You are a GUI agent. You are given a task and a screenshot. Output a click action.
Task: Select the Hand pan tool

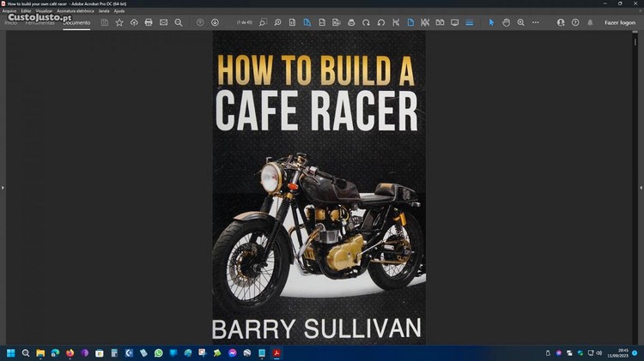click(x=506, y=22)
